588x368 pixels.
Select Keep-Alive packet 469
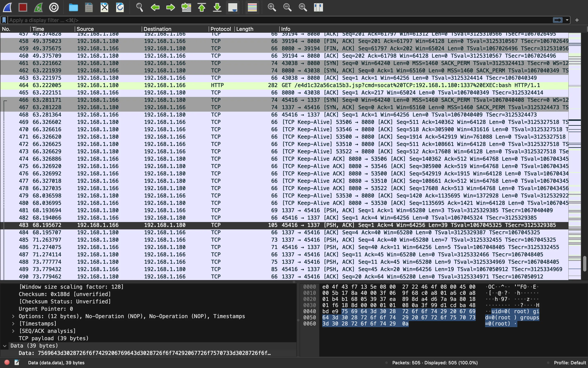284,122
